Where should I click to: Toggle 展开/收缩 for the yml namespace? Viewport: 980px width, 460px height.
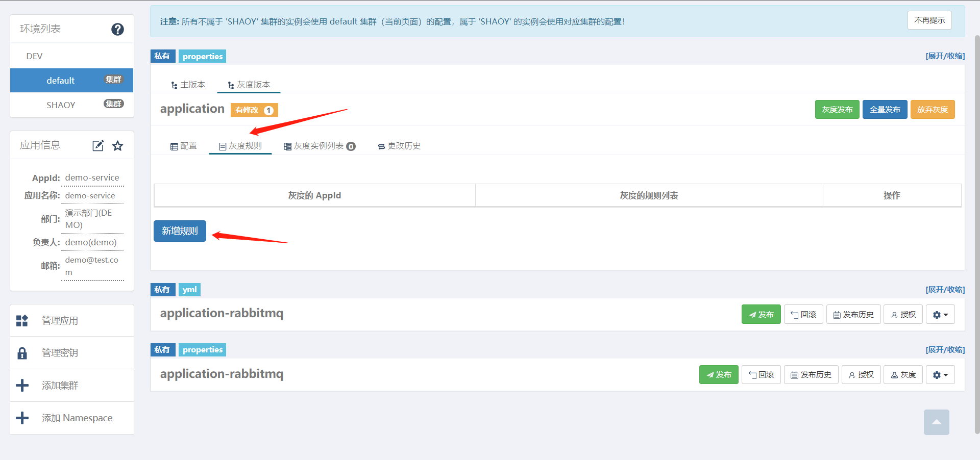pos(945,290)
